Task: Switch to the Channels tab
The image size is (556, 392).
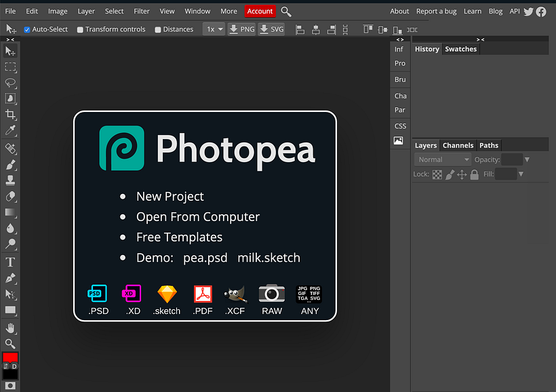Action: pyautogui.click(x=458, y=145)
